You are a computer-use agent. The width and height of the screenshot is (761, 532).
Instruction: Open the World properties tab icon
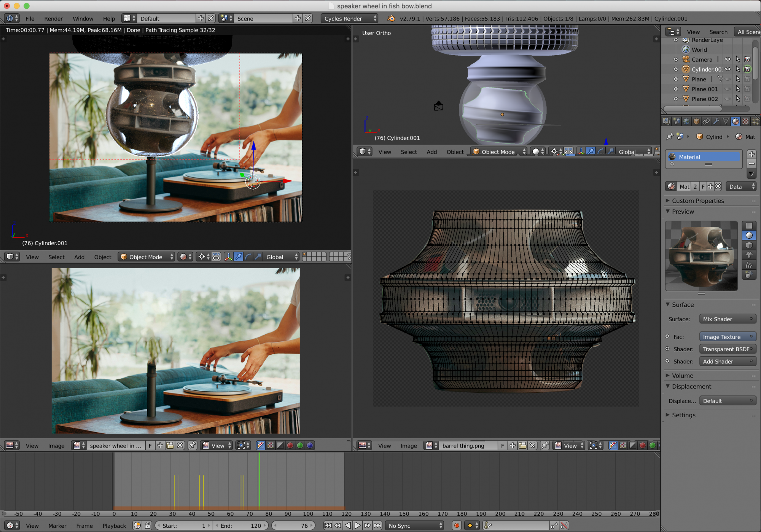tap(686, 121)
